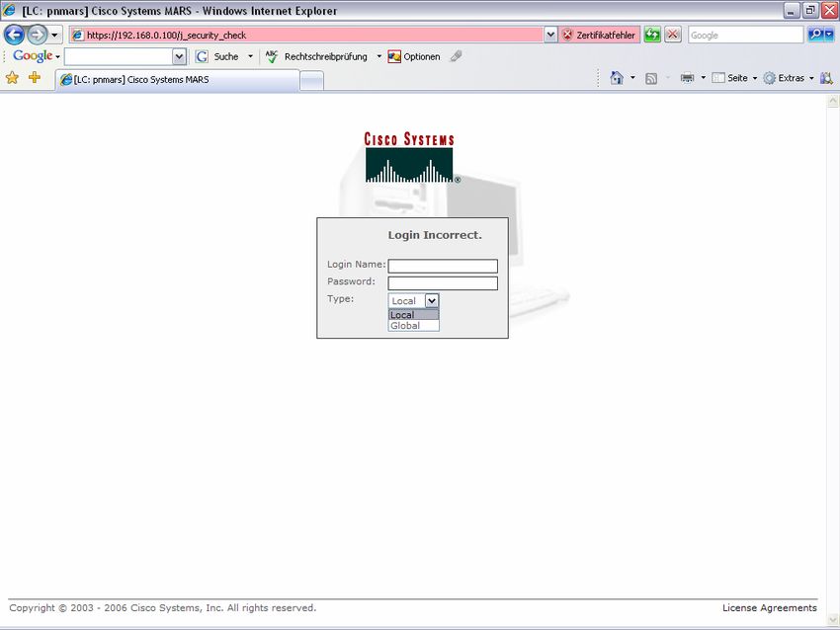Image resolution: width=840 pixels, height=630 pixels.
Task: Click the Google toolbar search input
Action: coord(119,56)
